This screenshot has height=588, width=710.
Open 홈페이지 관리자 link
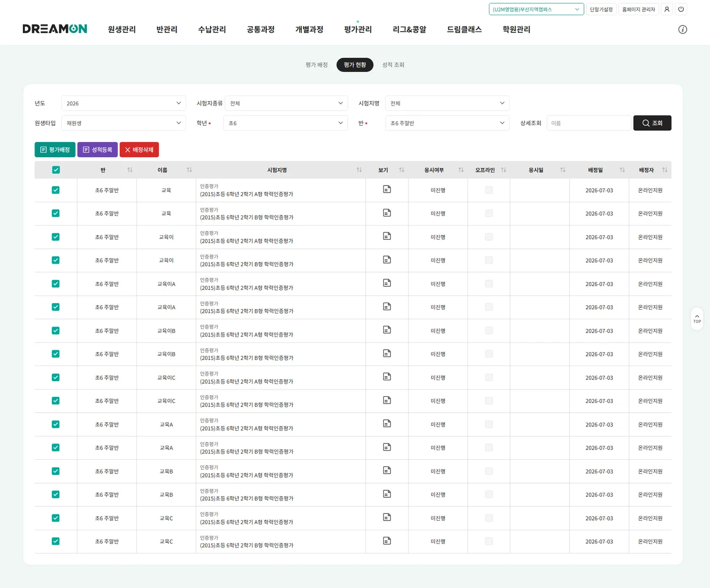click(x=638, y=9)
